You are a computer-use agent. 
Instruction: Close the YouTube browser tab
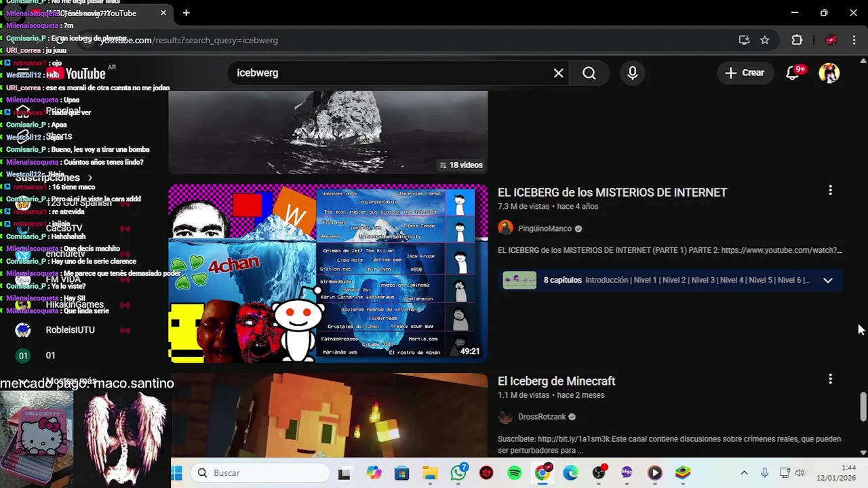coord(163,13)
